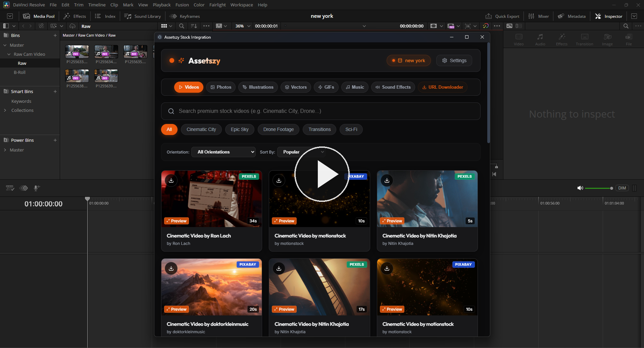Open the Music tab in Assetszy

click(x=355, y=87)
